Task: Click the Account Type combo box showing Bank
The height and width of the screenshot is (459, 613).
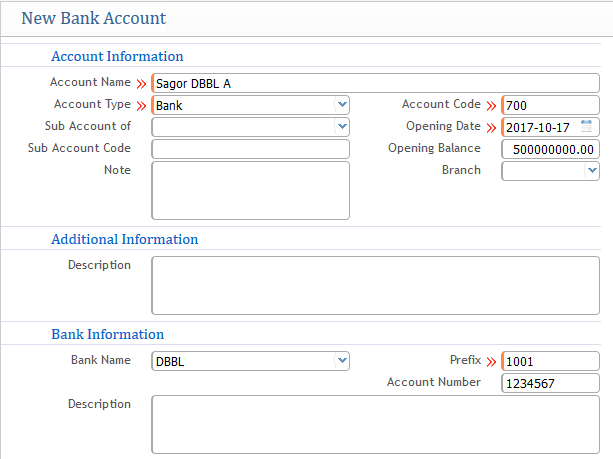Action: pyautogui.click(x=250, y=105)
